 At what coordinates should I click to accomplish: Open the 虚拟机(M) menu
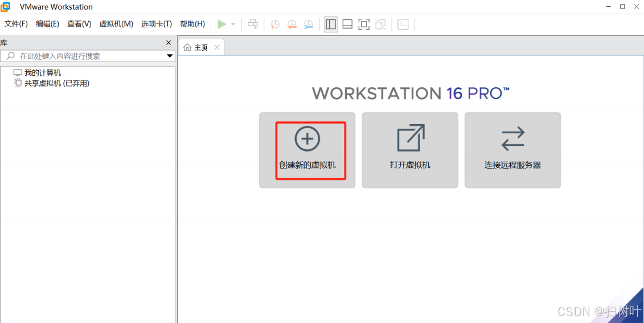pos(116,24)
